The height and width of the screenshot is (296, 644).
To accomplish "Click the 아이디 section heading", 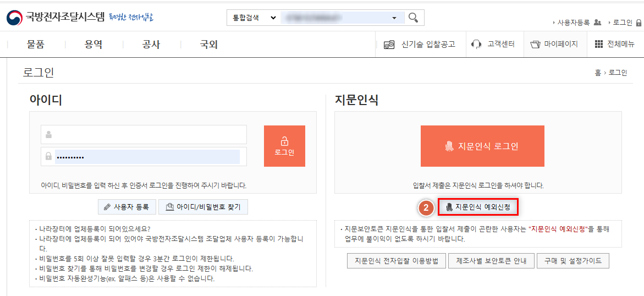I will (46, 100).
